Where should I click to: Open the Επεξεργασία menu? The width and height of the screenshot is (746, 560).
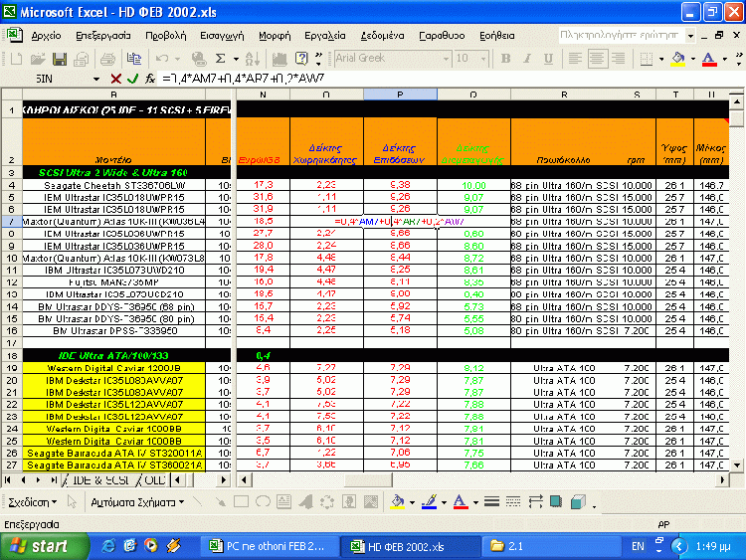[103, 36]
